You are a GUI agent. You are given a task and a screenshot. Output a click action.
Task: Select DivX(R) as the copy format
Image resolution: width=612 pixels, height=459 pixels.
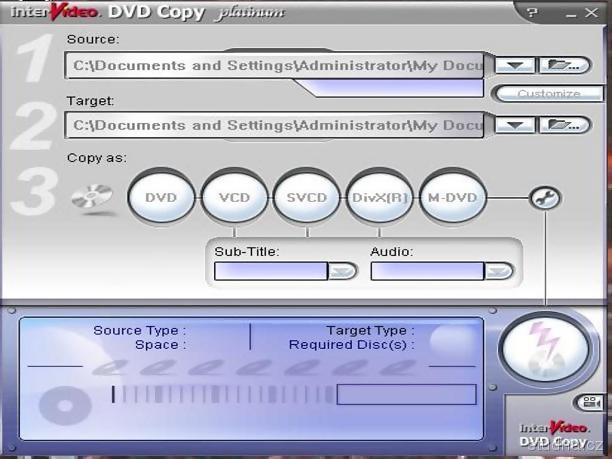(380, 197)
